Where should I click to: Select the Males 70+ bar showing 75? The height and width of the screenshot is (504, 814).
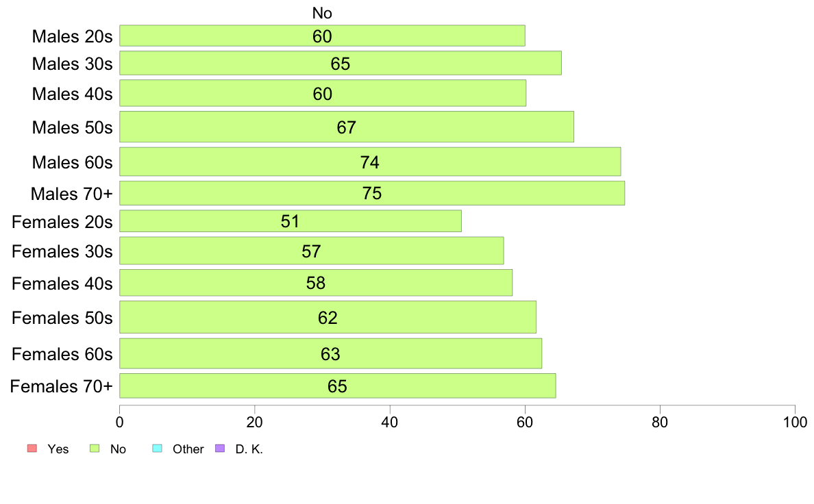click(x=372, y=193)
